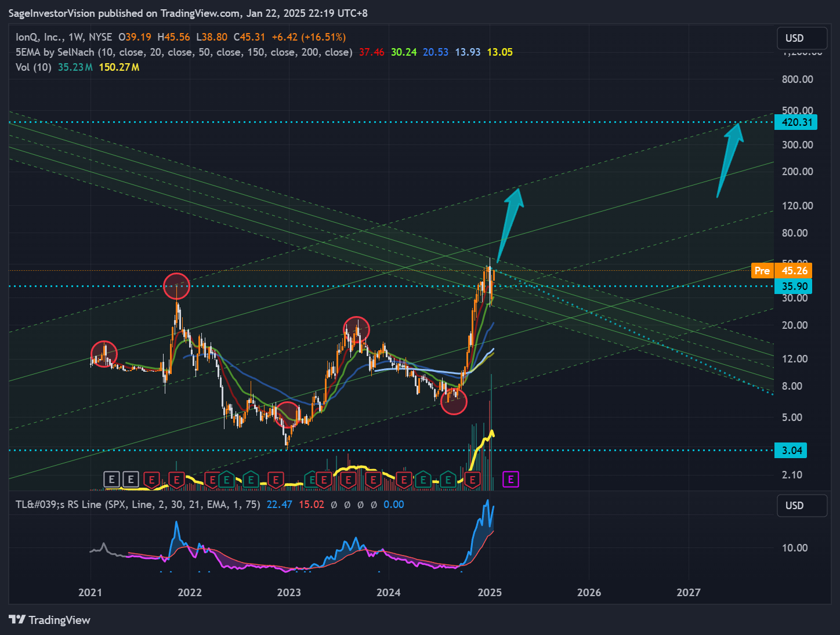
Task: Click the 2026 label on time axis
Action: 589,593
